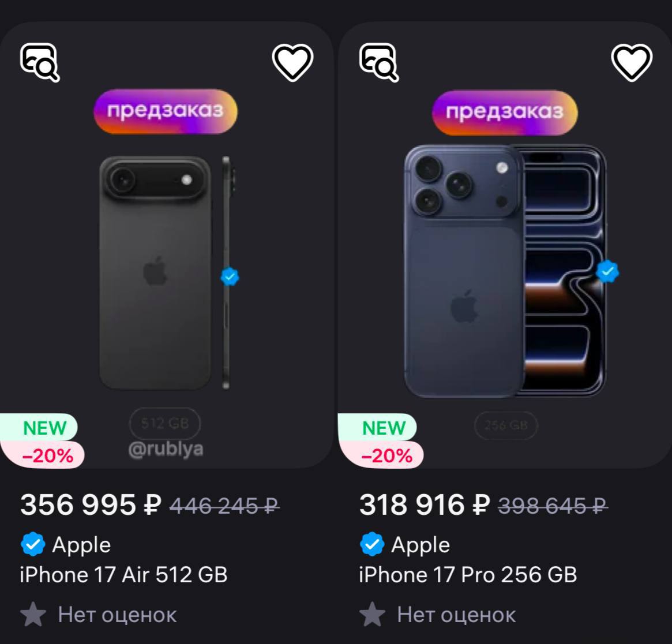Tap the right предзаказ preorder badge
672x644 pixels.
click(505, 112)
